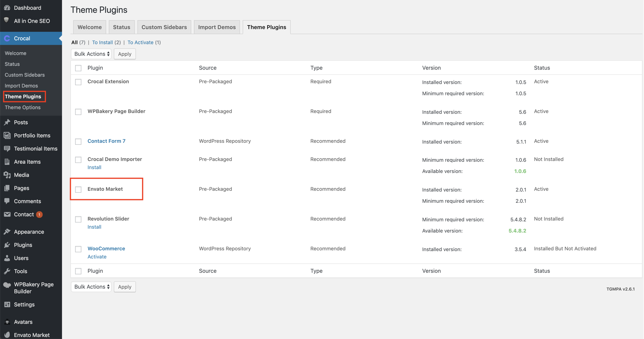Open the Contact Form 7 plugin link

coord(106,141)
